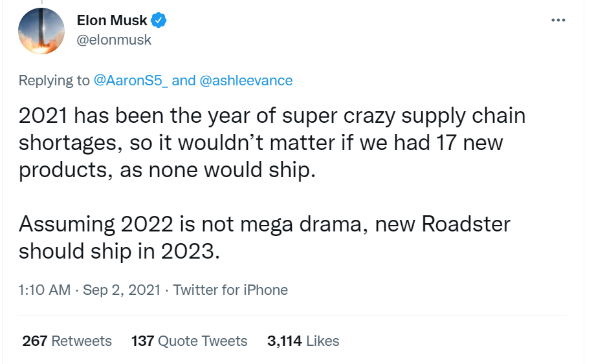
Task: Visit the @AaronS5_ mentioned profile
Action: coord(131,80)
